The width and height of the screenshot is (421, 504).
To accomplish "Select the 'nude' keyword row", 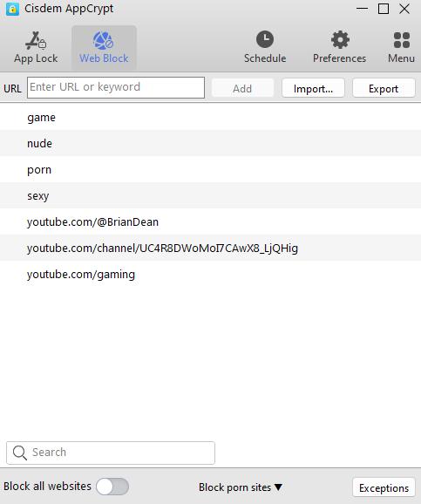I will (x=211, y=143).
